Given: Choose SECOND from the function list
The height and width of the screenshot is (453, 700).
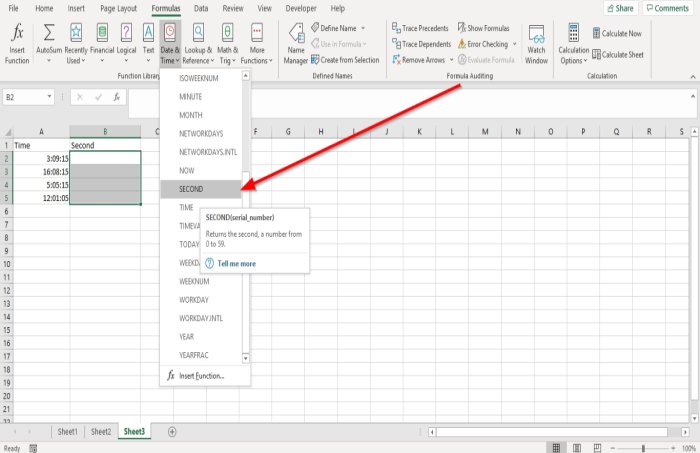Looking at the screenshot, I should pyautogui.click(x=201, y=189).
